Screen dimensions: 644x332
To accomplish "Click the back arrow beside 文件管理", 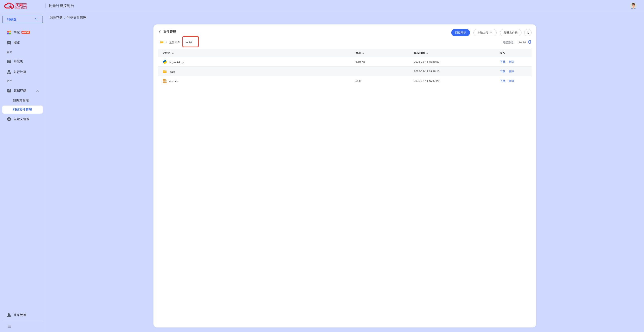I will pyautogui.click(x=160, y=32).
